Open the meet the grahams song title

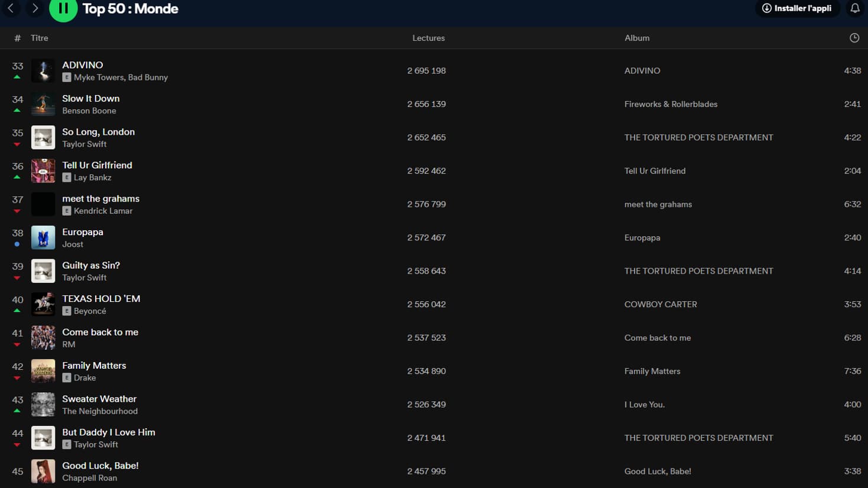[x=101, y=199]
